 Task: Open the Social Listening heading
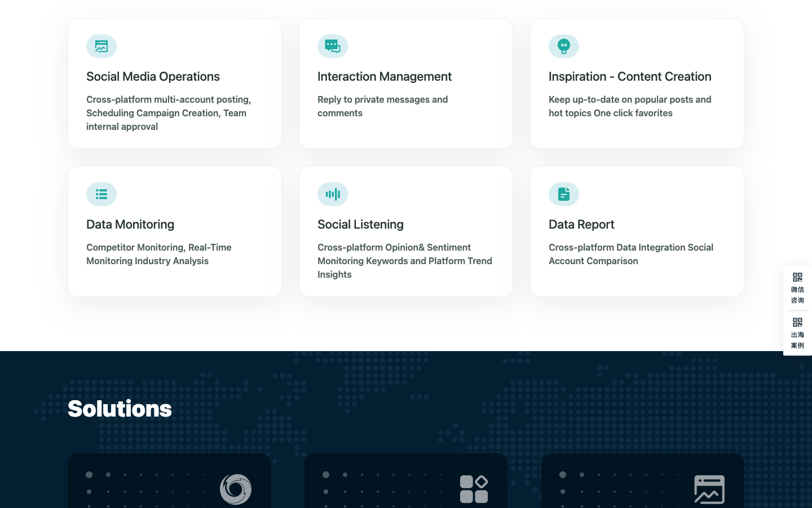pos(360,224)
